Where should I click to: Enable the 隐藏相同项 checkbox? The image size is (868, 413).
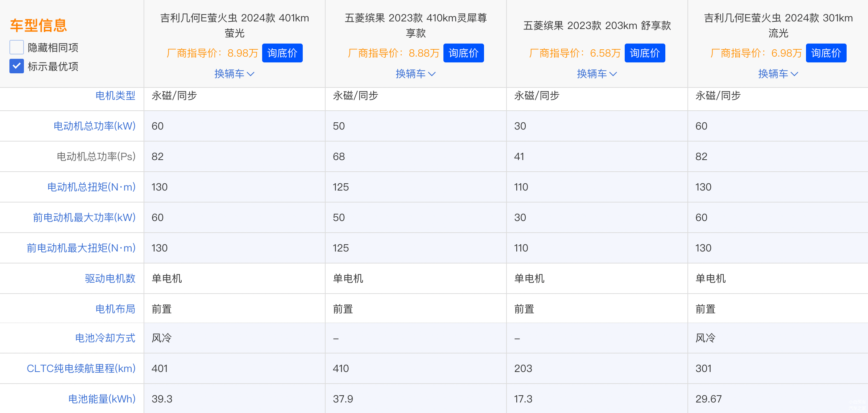tap(17, 48)
